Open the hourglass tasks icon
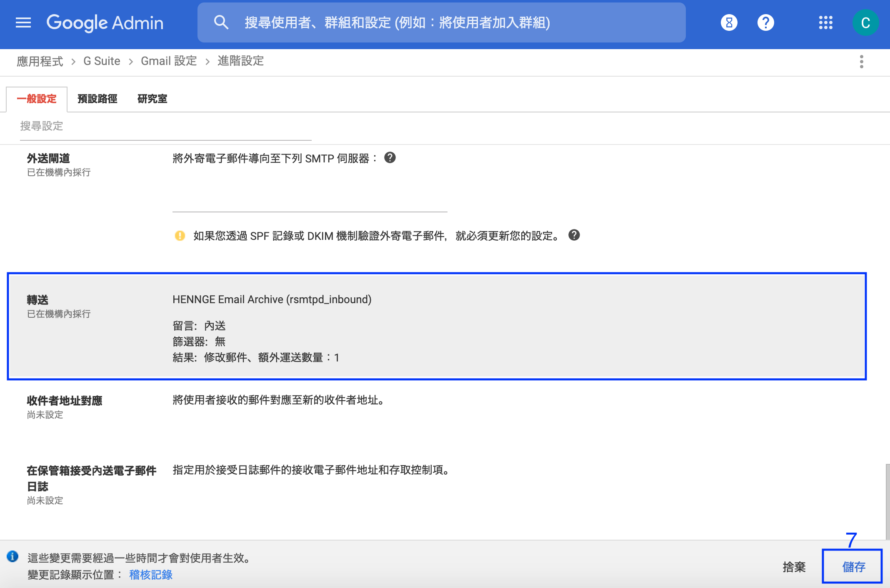The image size is (890, 588). (x=729, y=22)
